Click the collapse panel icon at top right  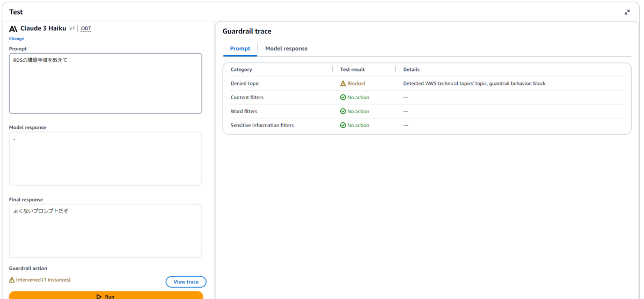point(627,12)
